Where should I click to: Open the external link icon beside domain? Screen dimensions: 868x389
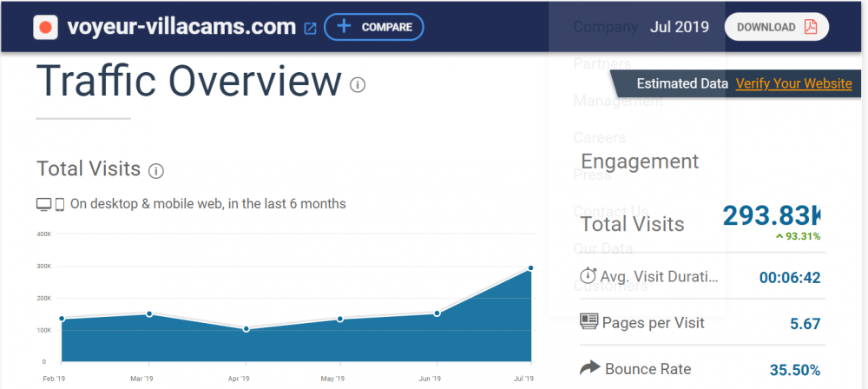(311, 28)
